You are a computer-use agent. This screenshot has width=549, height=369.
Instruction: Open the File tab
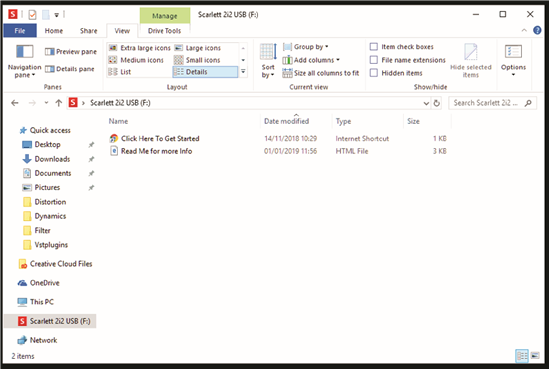20,30
